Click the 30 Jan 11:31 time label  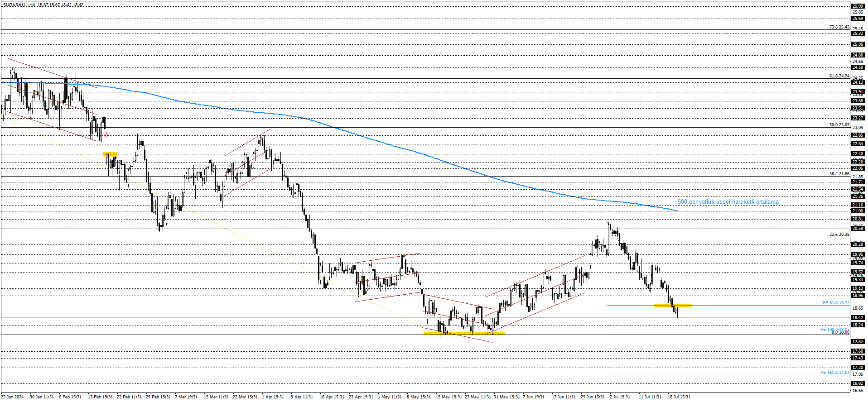coord(42,397)
